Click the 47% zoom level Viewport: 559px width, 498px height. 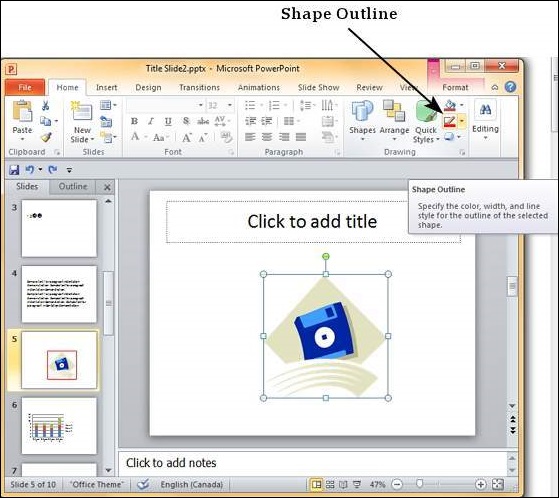(377, 484)
